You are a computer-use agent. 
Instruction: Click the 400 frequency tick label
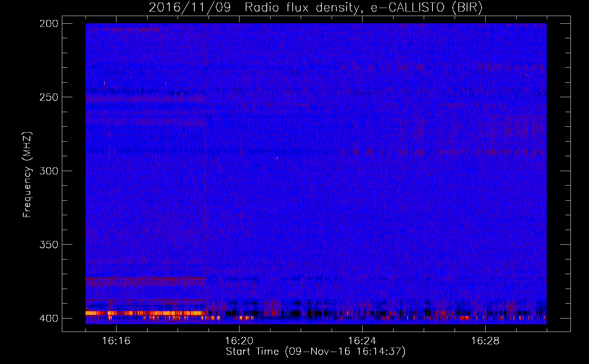49,318
